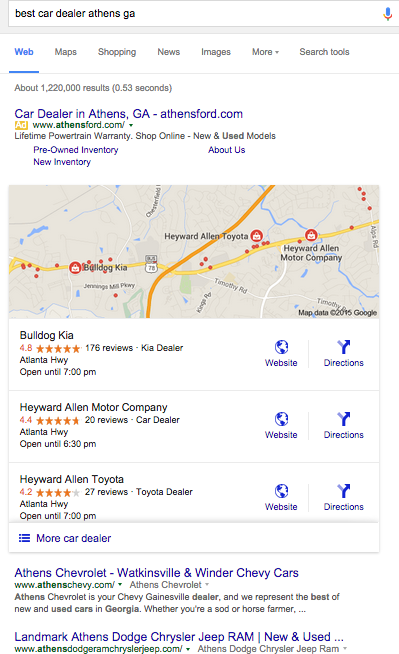399x654 pixels.
Task: Switch to the Maps tab
Action: pyautogui.click(x=65, y=52)
